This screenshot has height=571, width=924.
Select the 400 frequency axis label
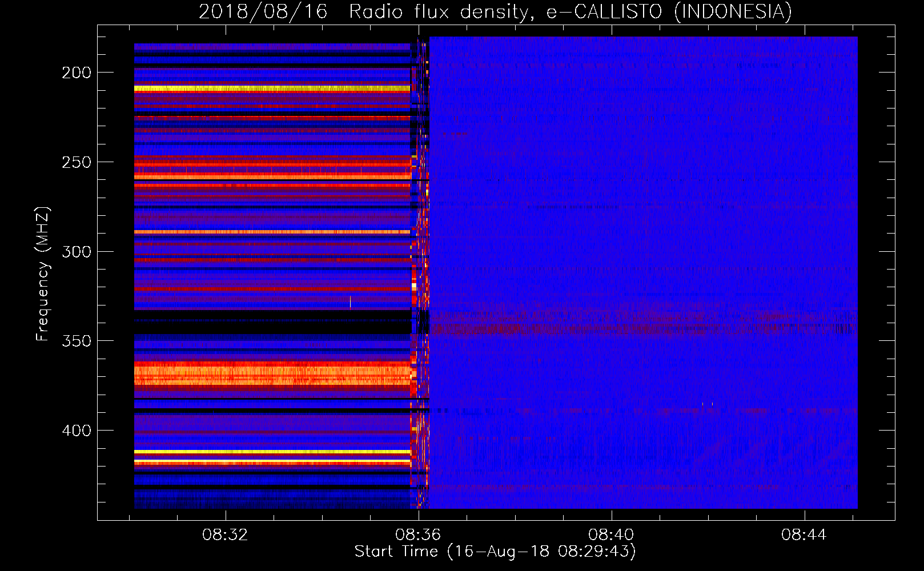pyautogui.click(x=77, y=431)
